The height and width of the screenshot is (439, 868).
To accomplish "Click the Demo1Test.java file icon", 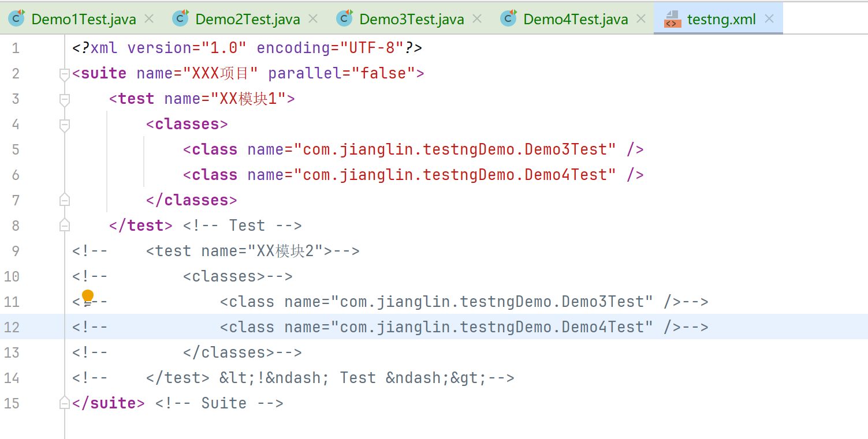I will (x=17, y=18).
